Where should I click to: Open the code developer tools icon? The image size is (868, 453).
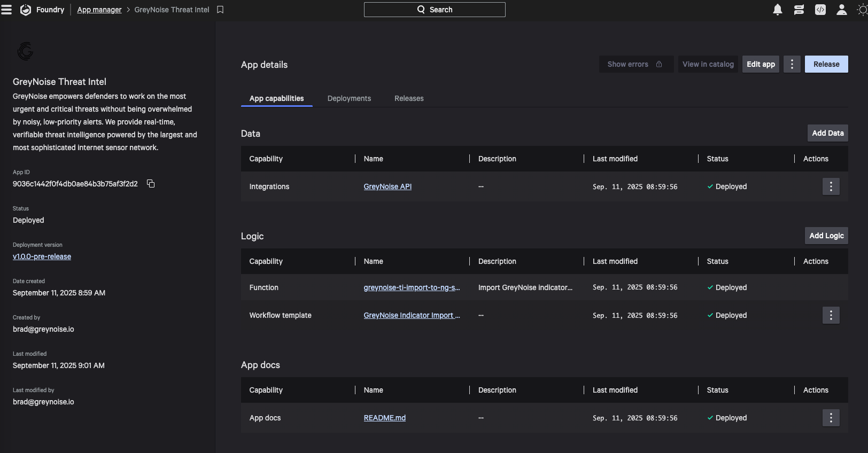820,10
